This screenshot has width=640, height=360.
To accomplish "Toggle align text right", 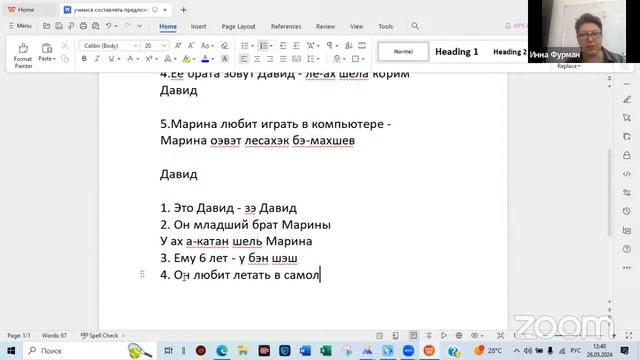I will [270, 59].
